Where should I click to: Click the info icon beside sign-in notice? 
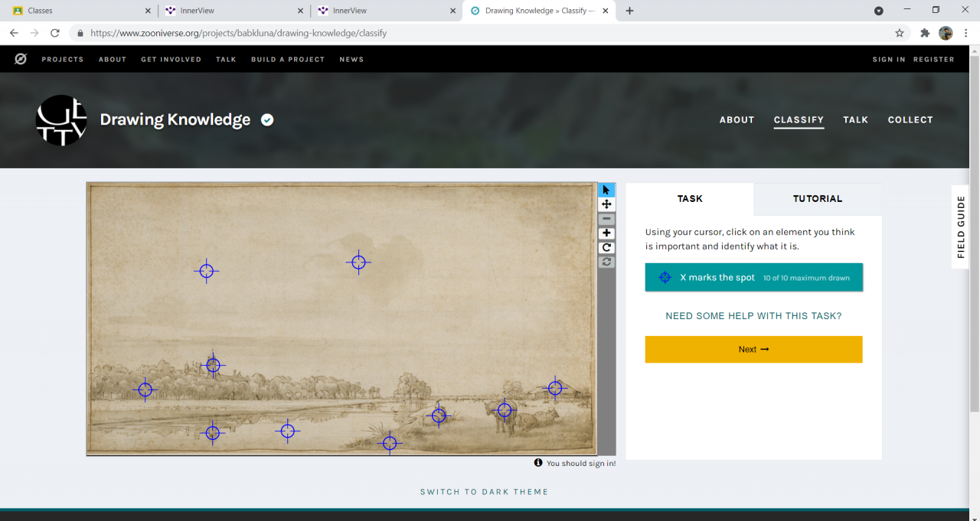pos(538,463)
